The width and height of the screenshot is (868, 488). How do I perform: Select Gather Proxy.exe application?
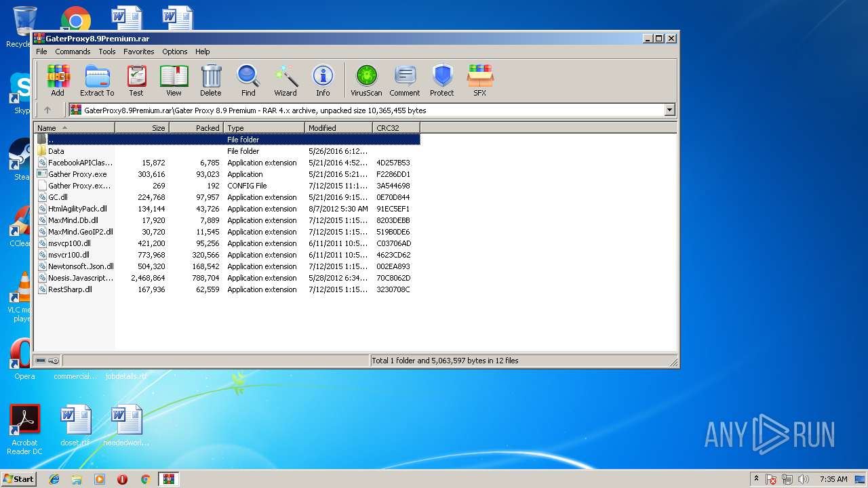[227, 174]
